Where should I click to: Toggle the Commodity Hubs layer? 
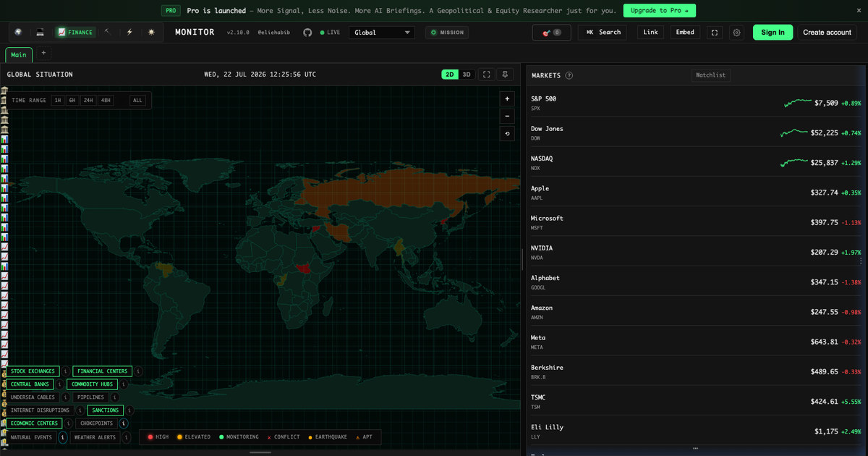tap(92, 384)
